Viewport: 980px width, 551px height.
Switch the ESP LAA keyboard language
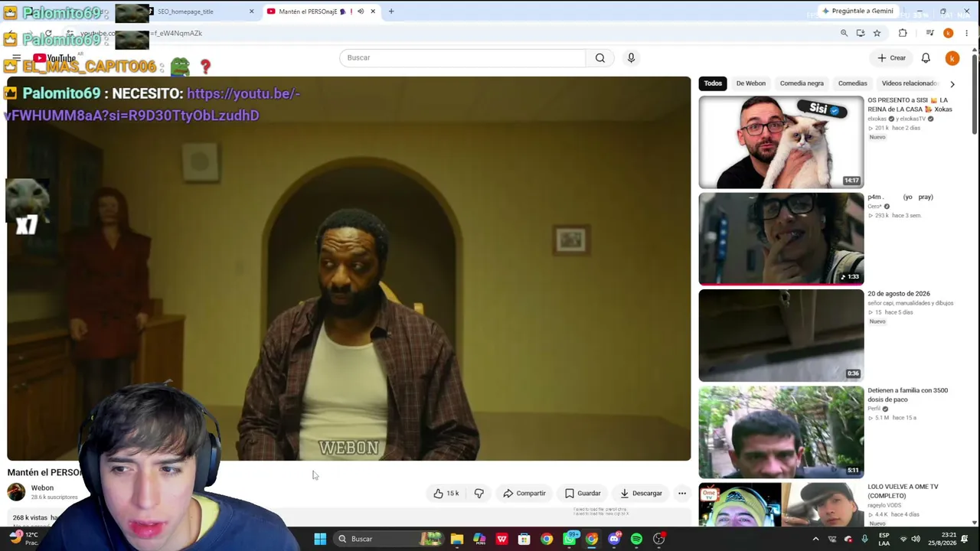[x=884, y=539]
